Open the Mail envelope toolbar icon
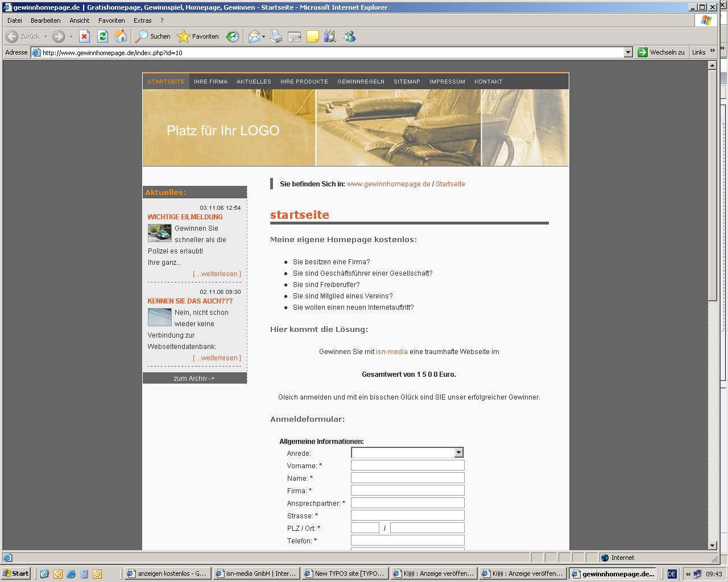Viewport: 728px width, 582px height. point(254,36)
